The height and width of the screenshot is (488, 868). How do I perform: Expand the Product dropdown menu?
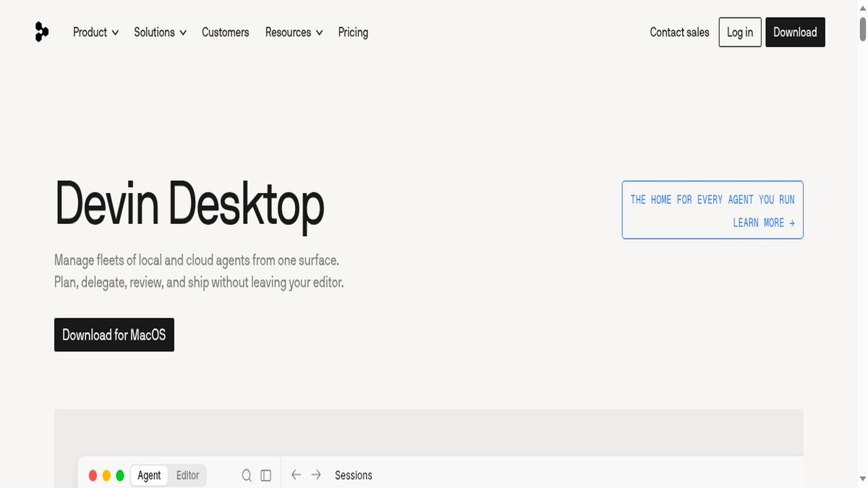[95, 33]
